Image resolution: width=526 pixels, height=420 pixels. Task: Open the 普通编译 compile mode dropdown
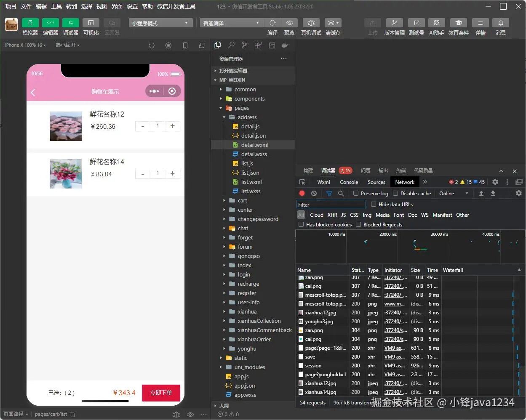click(231, 23)
